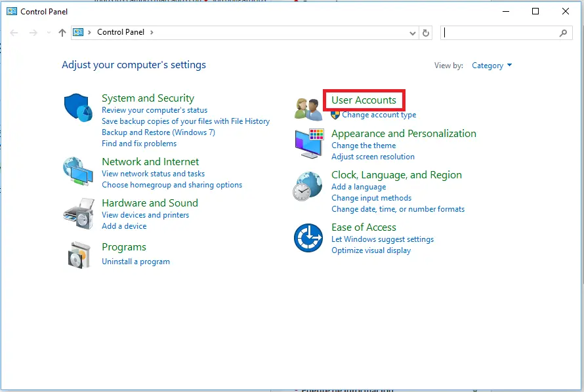Viewport: 584px width, 392px height.
Task: Open the Clock, Language, and Region globe icon
Action: pos(308,186)
